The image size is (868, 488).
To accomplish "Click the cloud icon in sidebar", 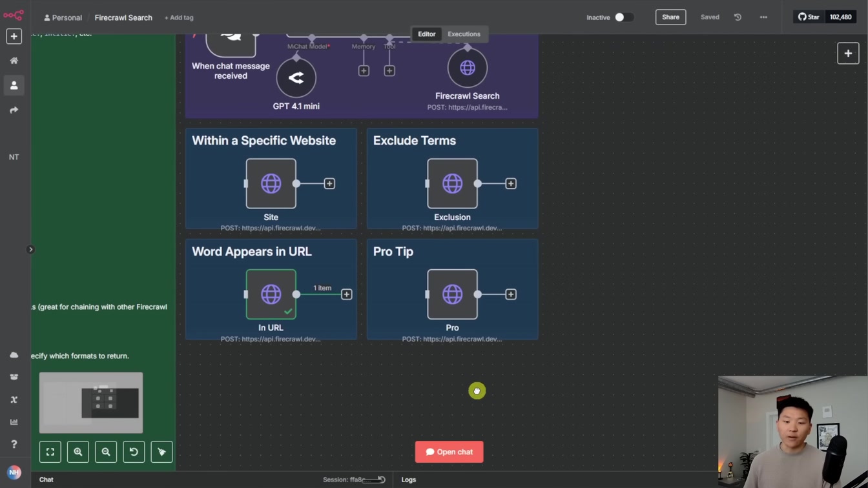I will click(14, 355).
